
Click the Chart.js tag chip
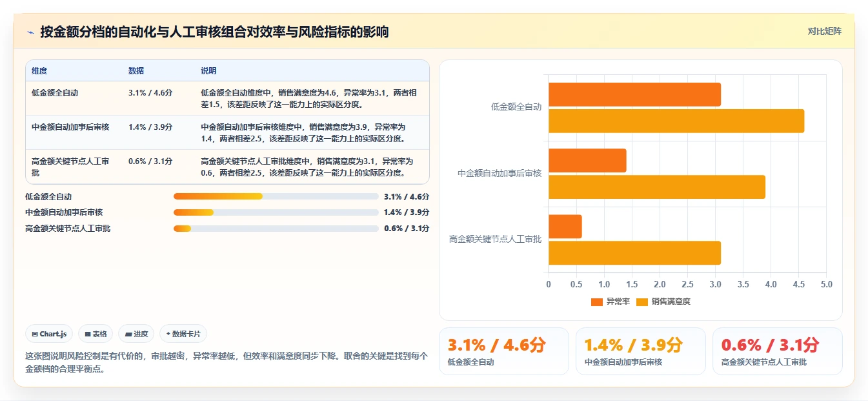(x=50, y=334)
